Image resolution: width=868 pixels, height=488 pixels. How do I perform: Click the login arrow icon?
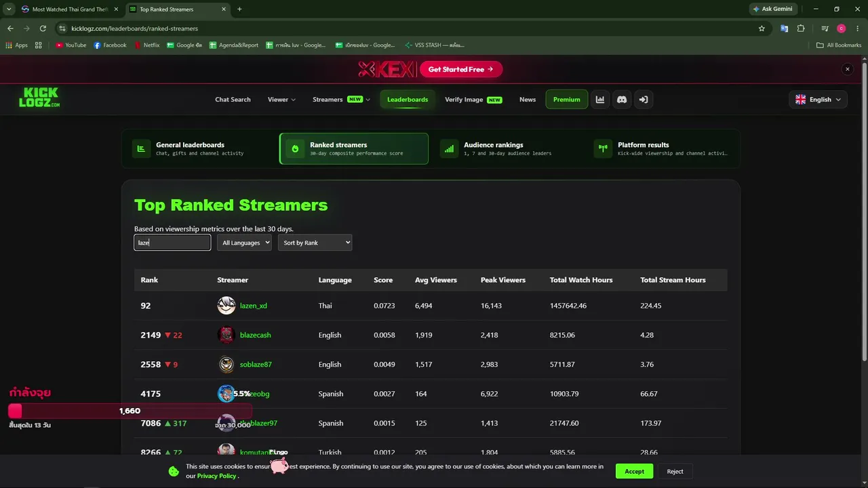pyautogui.click(x=644, y=100)
